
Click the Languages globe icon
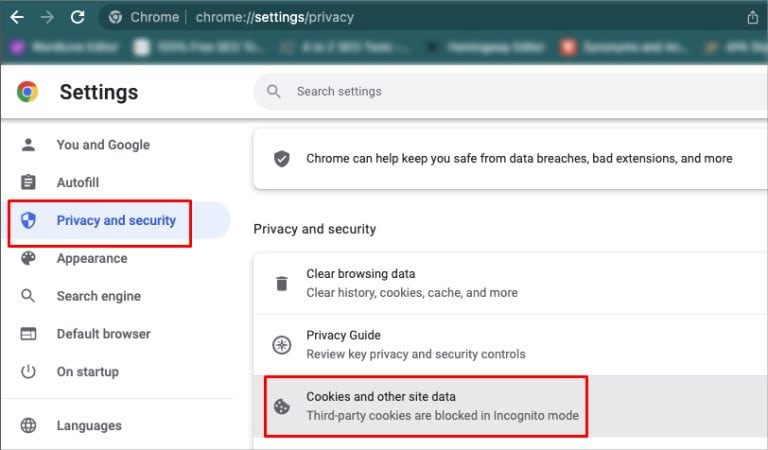pyautogui.click(x=28, y=426)
